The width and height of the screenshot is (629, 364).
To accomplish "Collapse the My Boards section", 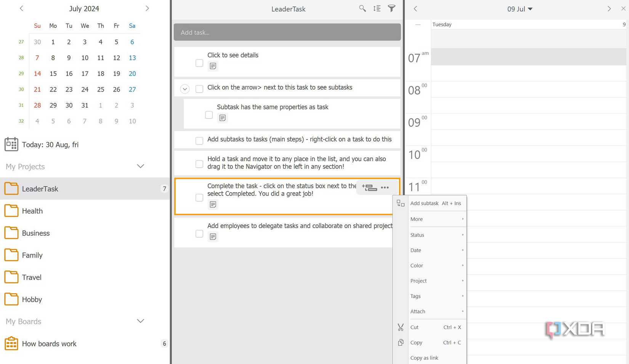I will pos(141,321).
